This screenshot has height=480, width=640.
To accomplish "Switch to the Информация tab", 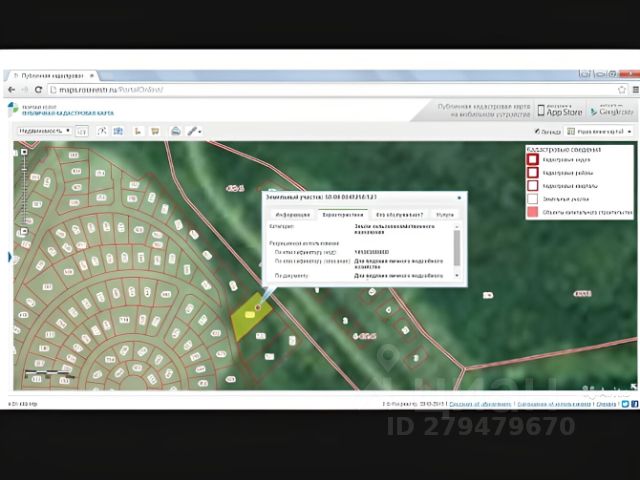I will (x=293, y=214).
